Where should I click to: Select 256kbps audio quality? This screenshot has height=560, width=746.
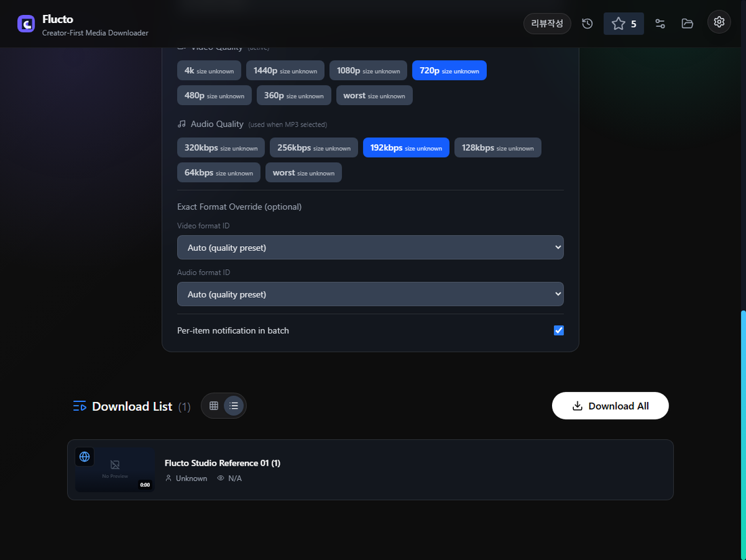pos(314,148)
